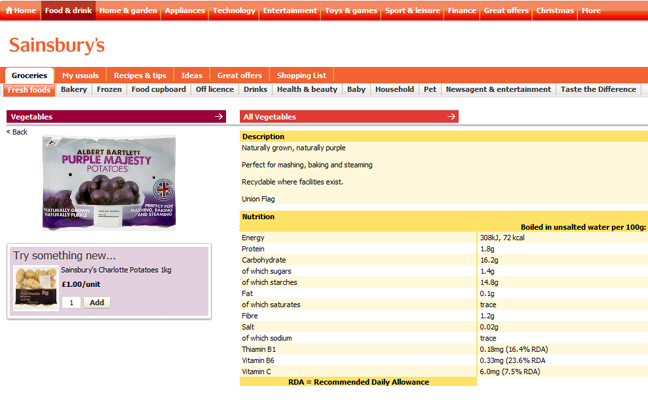The height and width of the screenshot is (405, 648).
Task: Click the quantity field for Charlotte Potatoes
Action: [x=71, y=303]
